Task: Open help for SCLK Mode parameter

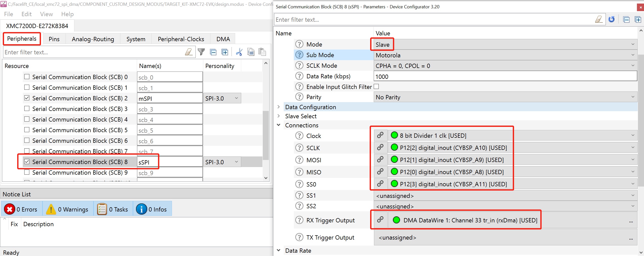Action: (299, 65)
